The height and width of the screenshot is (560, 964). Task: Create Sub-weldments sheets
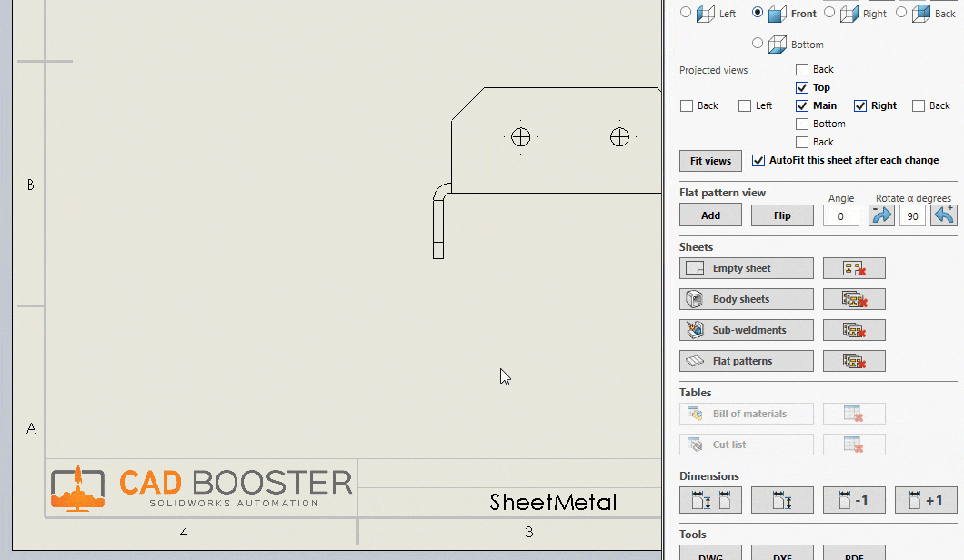[747, 330]
